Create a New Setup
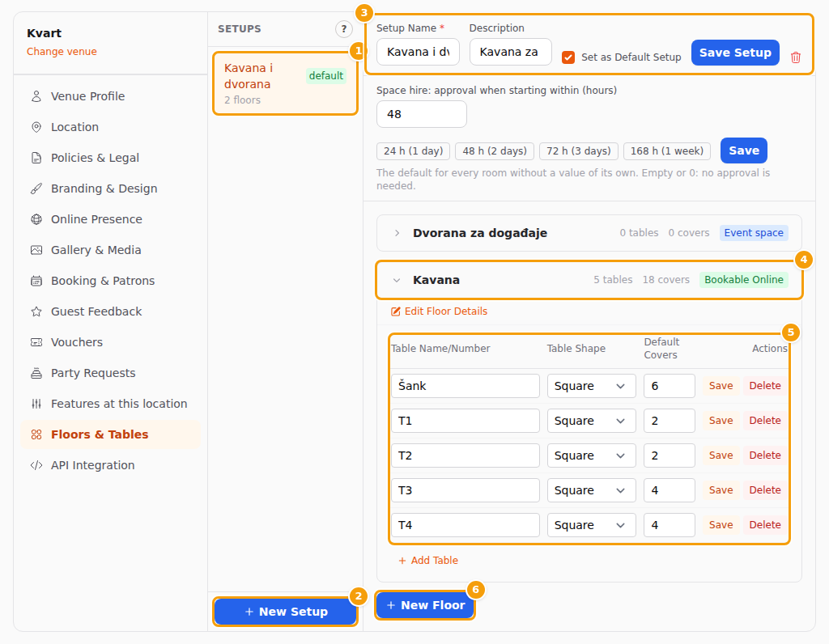829x644 pixels. [x=286, y=612]
